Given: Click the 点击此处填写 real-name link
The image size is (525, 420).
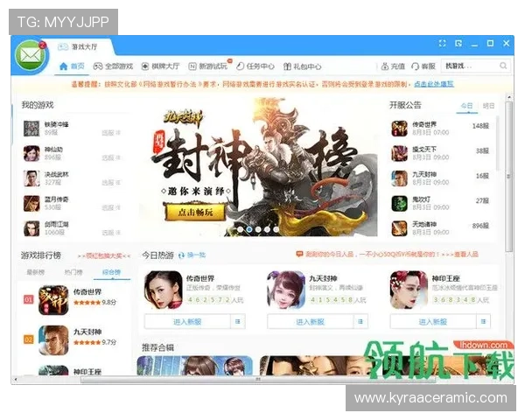Looking at the screenshot, I should click(434, 84).
